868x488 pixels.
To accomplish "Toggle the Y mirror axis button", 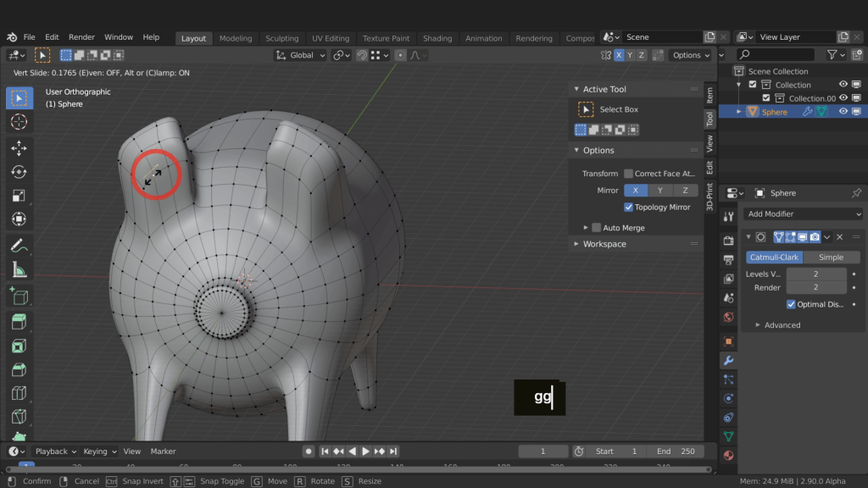I will (660, 191).
